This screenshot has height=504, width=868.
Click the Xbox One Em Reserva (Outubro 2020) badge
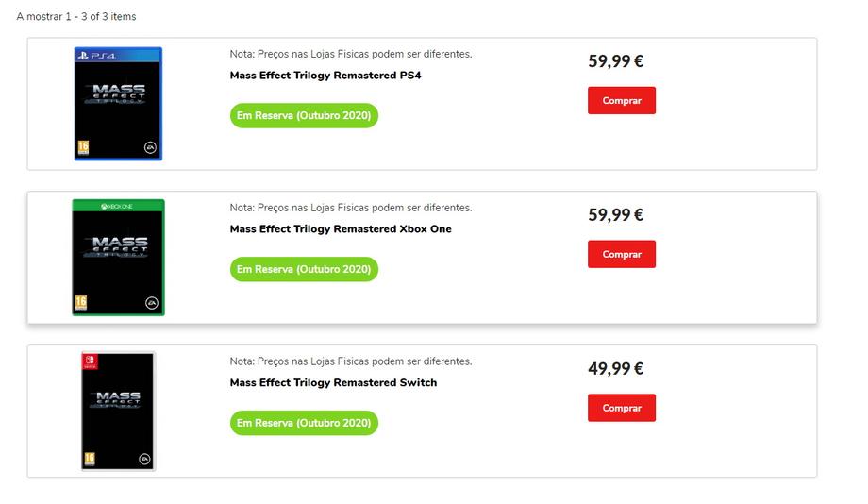click(x=304, y=270)
